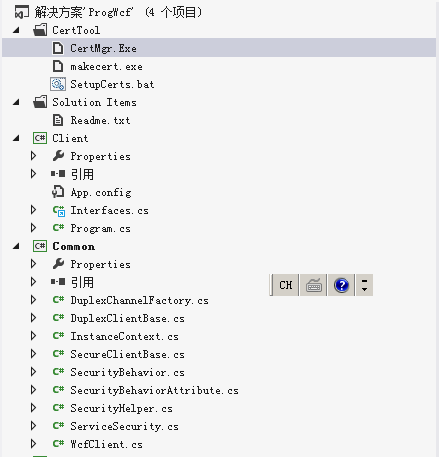Collapse the CertTool folder node

click(x=16, y=30)
